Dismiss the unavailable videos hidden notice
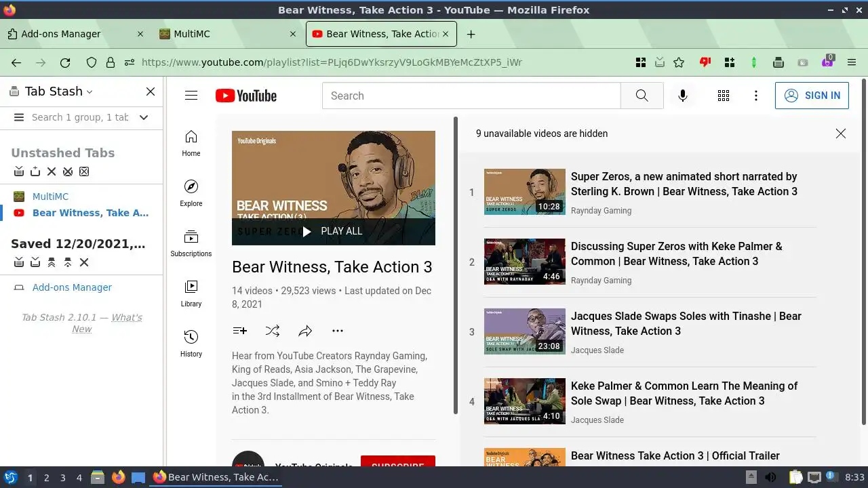The width and height of the screenshot is (868, 488). coord(841,134)
